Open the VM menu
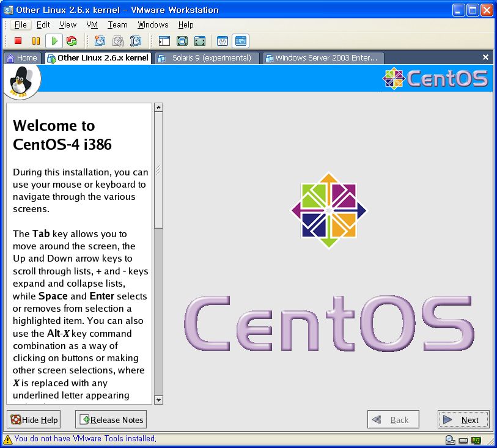The height and width of the screenshot is (448, 497). coord(92,25)
